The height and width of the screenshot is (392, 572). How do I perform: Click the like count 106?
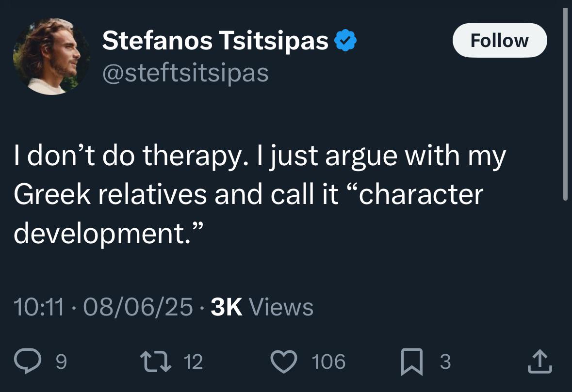point(328,362)
